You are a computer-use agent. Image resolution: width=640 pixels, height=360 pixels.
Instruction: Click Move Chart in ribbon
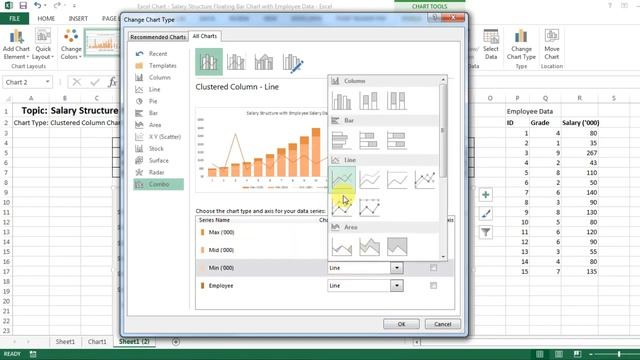[551, 44]
